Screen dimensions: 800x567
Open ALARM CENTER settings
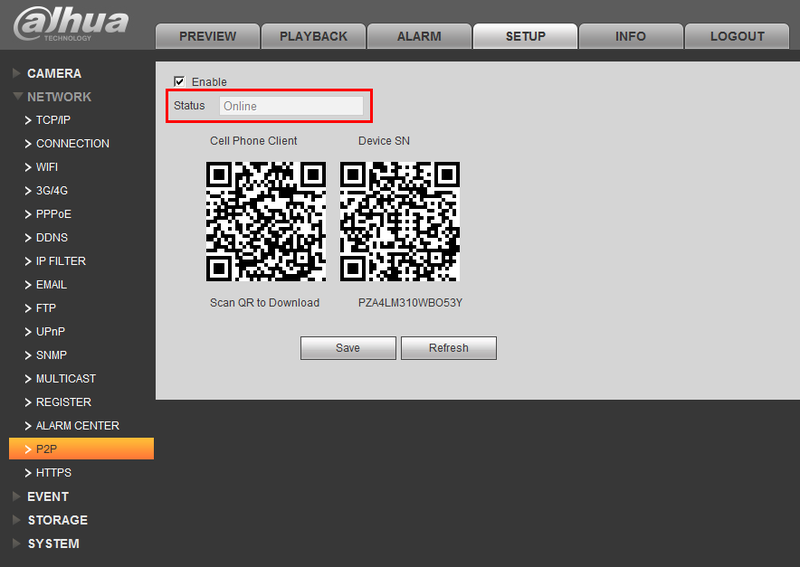pyautogui.click(x=78, y=426)
